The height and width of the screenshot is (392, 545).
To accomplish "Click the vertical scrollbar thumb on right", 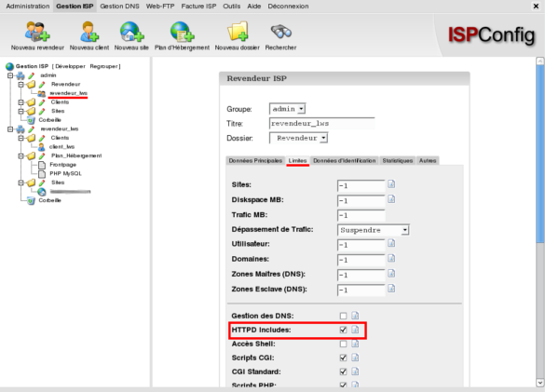I will click(540, 155).
